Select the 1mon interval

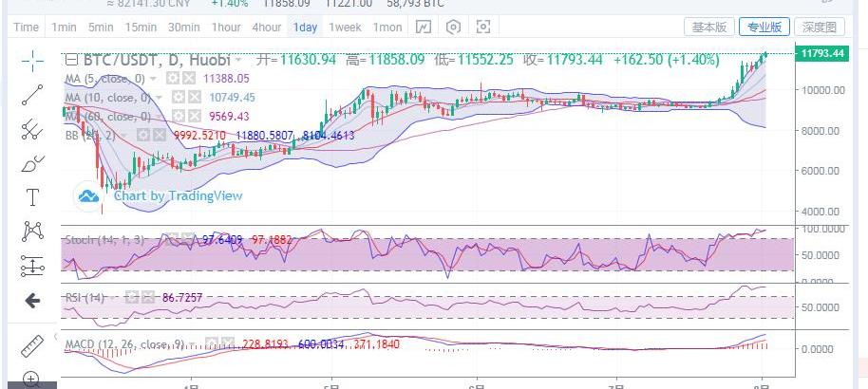tap(387, 28)
